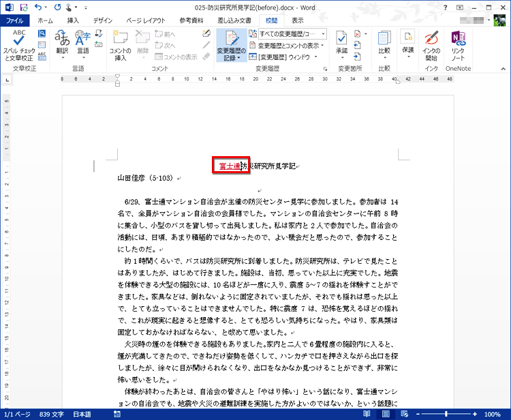
Task: Switch to Print Layout view in status bar
Action: [x=386, y=414]
